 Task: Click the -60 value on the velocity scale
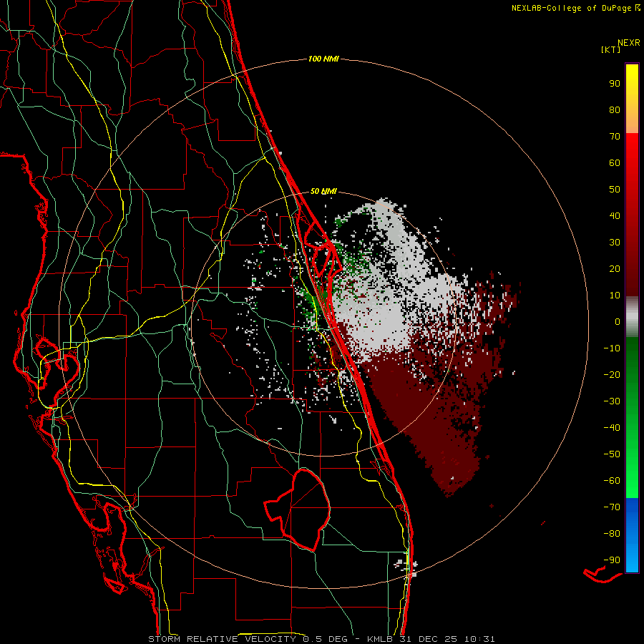click(x=612, y=481)
